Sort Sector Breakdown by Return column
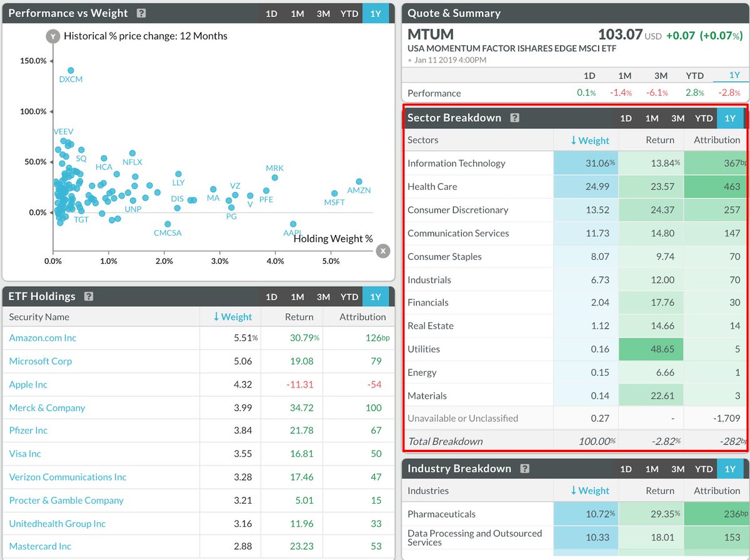The width and height of the screenshot is (750, 560). coord(660,140)
